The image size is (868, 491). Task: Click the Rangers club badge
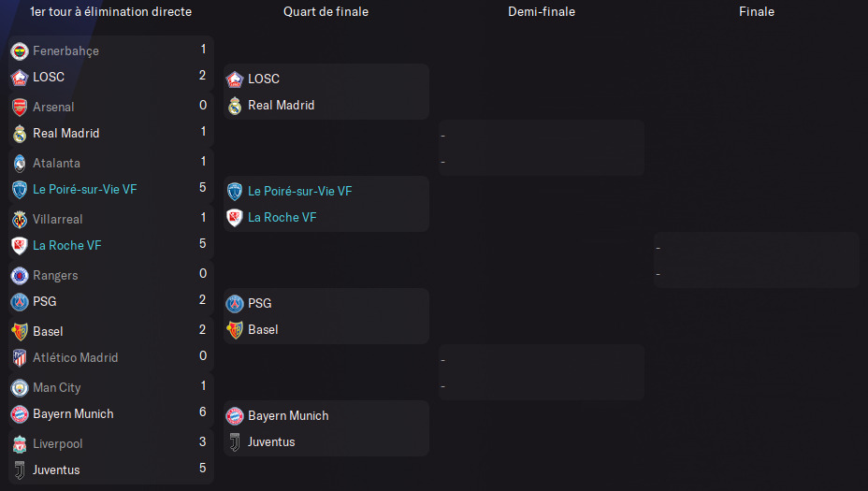click(x=20, y=275)
